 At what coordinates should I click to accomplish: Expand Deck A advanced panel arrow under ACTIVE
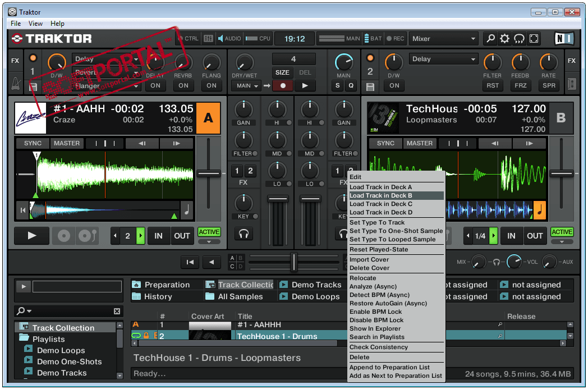[209, 242]
